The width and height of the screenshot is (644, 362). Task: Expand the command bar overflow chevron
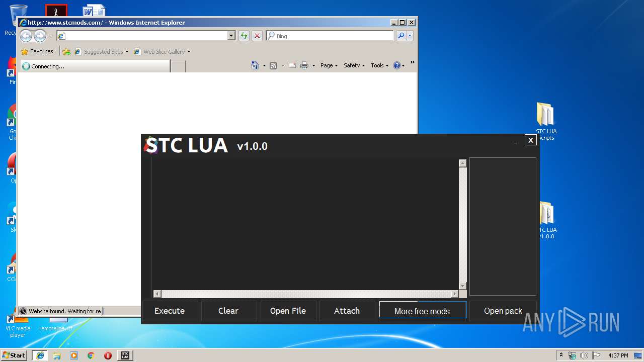tap(412, 62)
